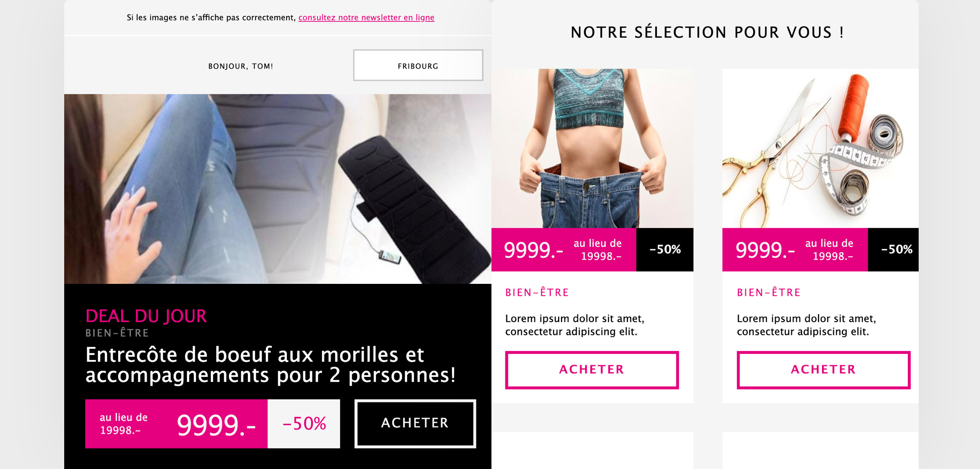Click the -50% badge on jeans product
Screen dimensions: 980x469
click(665, 250)
